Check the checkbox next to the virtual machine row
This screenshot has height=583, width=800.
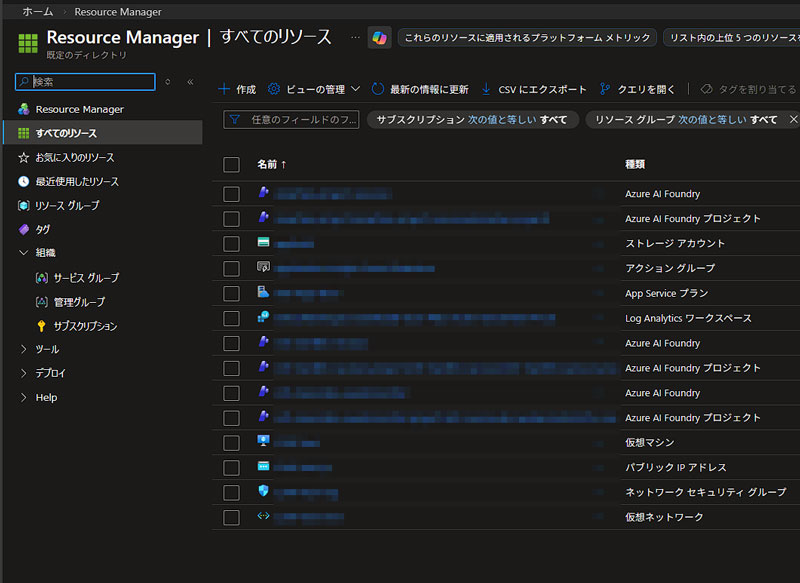point(231,441)
